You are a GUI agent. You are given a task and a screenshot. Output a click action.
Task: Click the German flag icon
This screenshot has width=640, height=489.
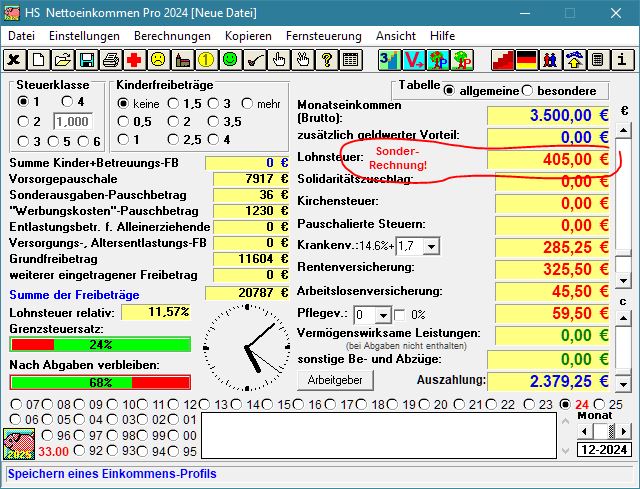click(526, 60)
